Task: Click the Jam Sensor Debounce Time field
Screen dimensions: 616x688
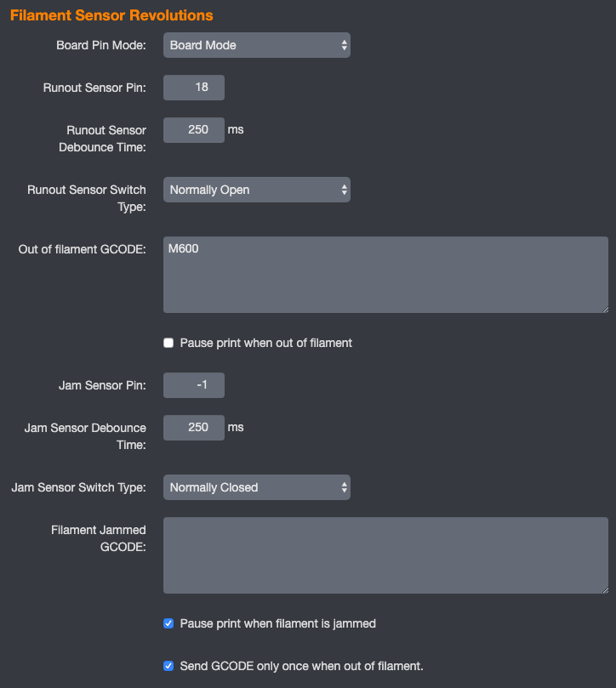Action: 194,428
